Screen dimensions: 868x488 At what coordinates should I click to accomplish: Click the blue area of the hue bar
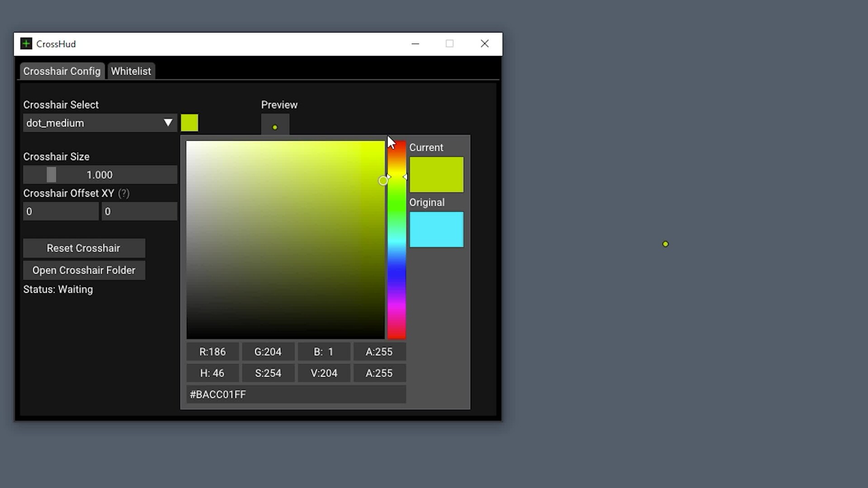[396, 271]
